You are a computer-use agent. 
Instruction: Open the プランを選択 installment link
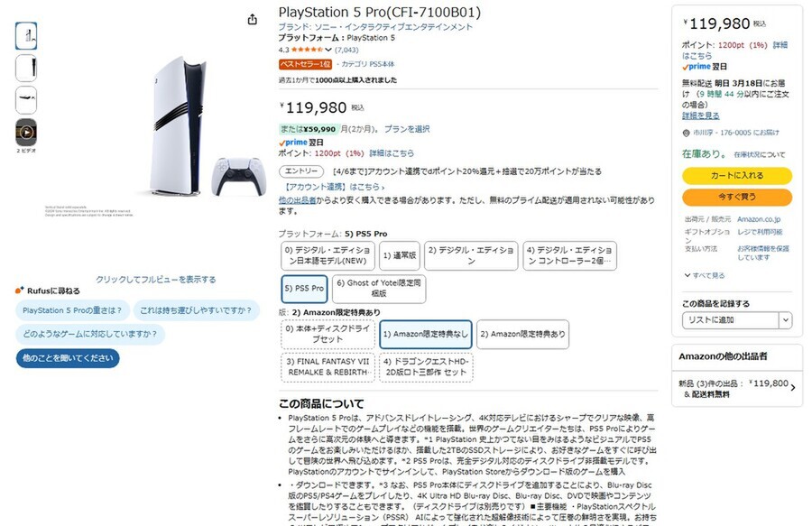(407, 129)
